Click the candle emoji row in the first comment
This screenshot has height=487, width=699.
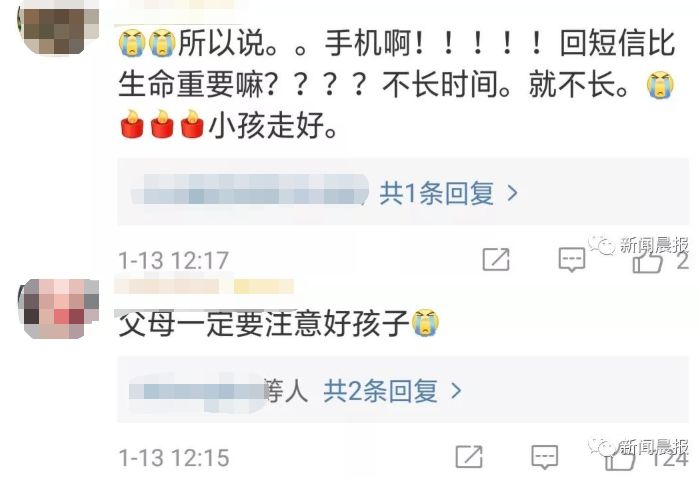[x=162, y=124]
